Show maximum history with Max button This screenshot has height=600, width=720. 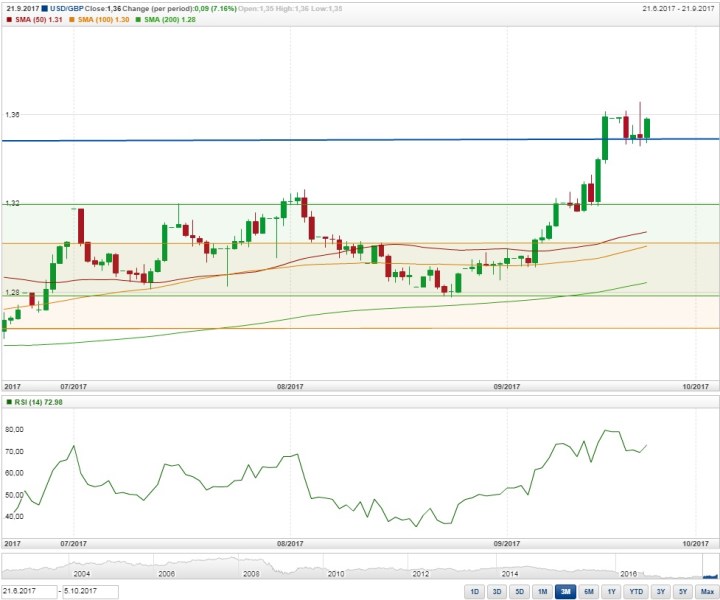click(707, 592)
